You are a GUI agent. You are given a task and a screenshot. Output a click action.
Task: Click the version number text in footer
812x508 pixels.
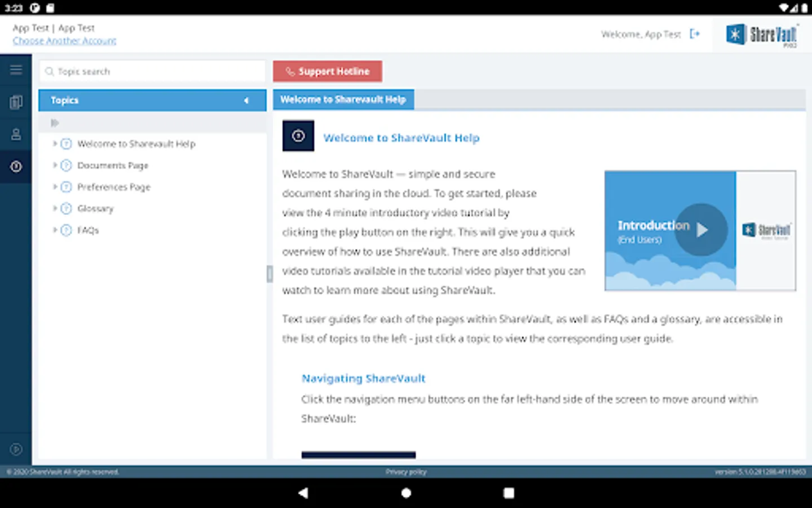coord(760,472)
